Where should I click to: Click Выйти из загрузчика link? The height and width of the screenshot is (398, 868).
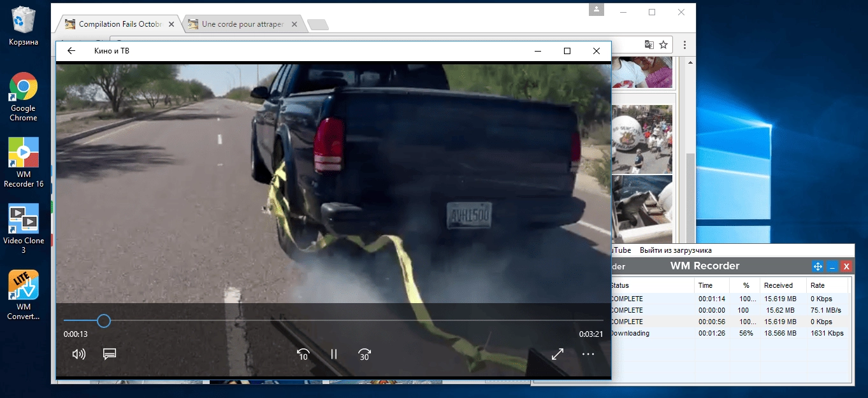coord(676,250)
